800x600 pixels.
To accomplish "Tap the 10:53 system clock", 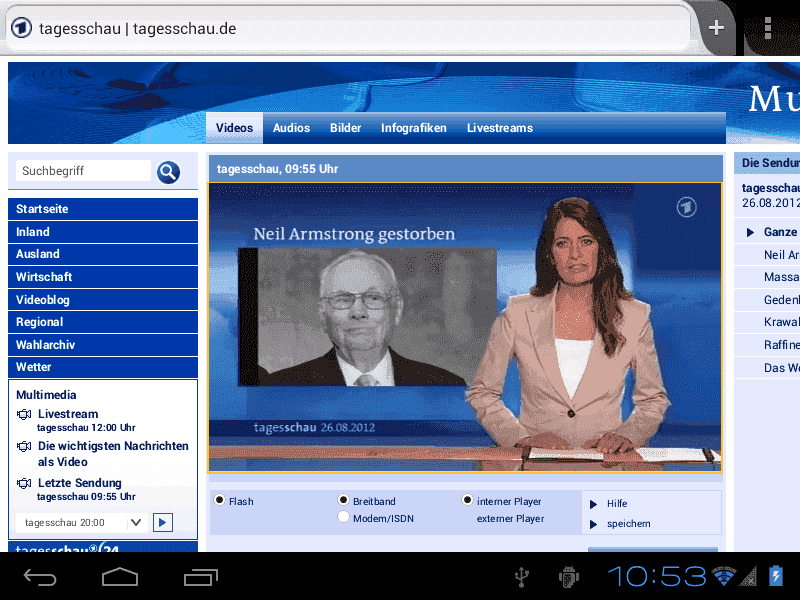I will point(657,577).
